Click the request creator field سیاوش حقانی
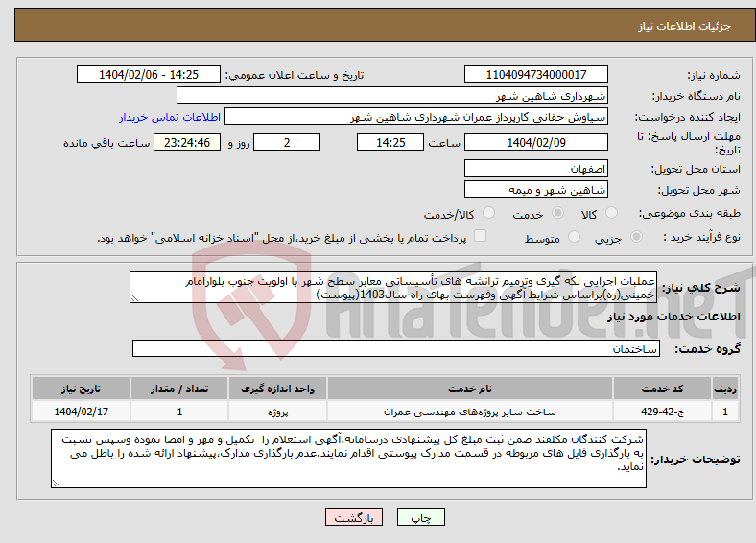 (x=416, y=117)
